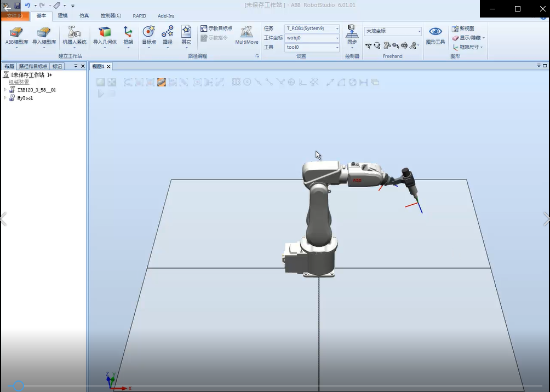Image resolution: width=550 pixels, height=392 pixels.
Task: Switch to the 标记 tags panel tab
Action: [x=57, y=66]
